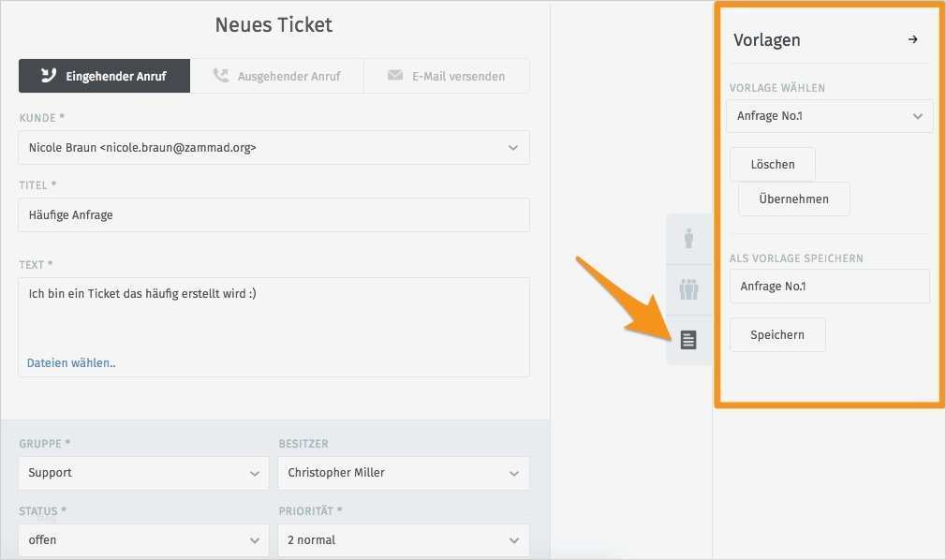946x560 pixels.
Task: Save the template with Speichern
Action: click(x=777, y=334)
